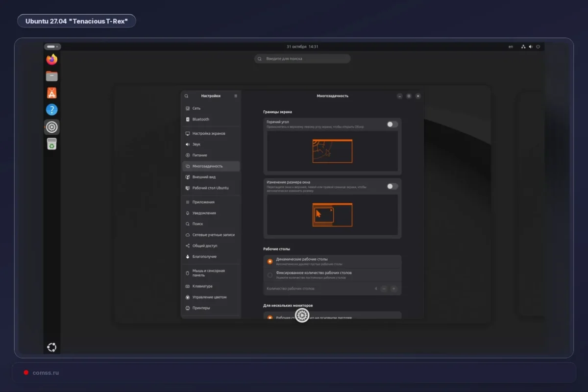This screenshot has width=588, height=392.
Task: Open Приложения in the settings sidebar
Action: point(211,202)
